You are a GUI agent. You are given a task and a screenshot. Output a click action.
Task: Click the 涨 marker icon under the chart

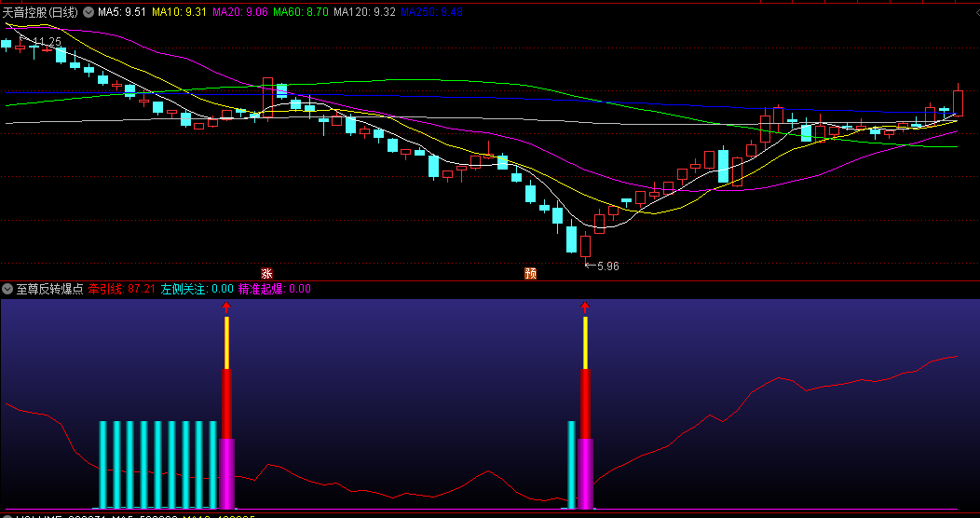tap(266, 274)
